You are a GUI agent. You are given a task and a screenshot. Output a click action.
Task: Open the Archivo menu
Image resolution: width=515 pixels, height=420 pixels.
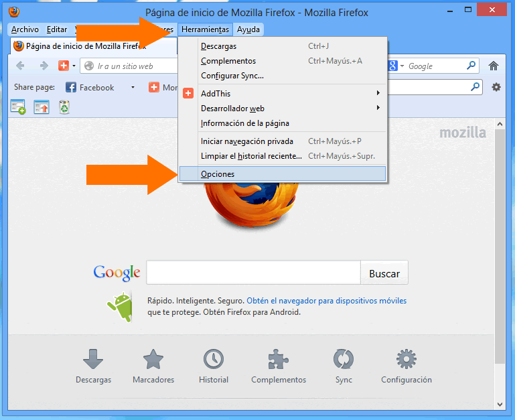[x=25, y=29]
